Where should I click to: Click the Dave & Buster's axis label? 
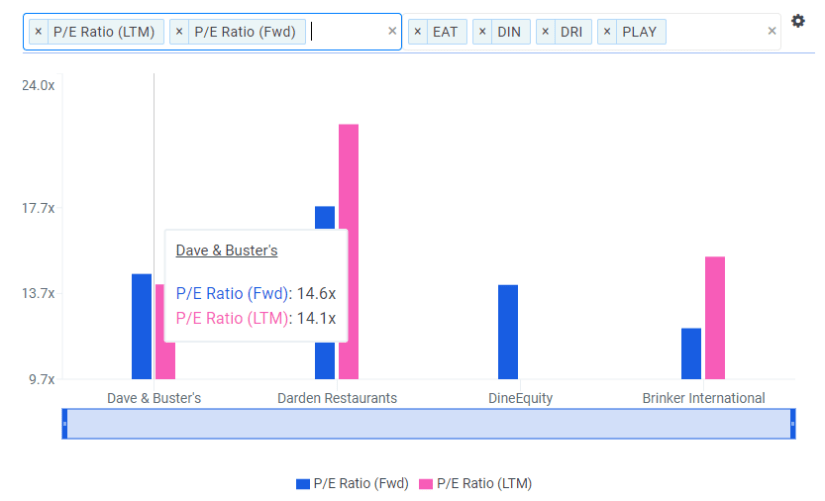coord(154,398)
